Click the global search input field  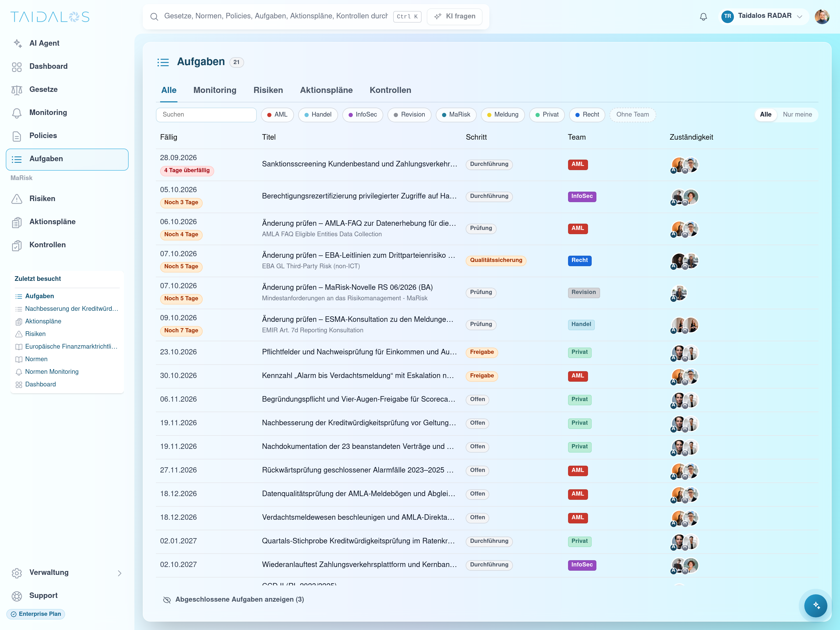[x=276, y=16]
